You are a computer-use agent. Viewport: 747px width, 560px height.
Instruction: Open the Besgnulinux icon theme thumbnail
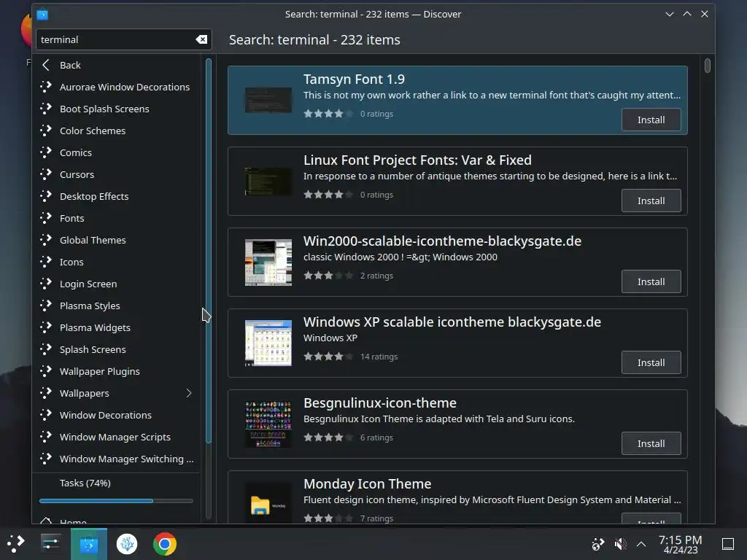tap(268, 424)
